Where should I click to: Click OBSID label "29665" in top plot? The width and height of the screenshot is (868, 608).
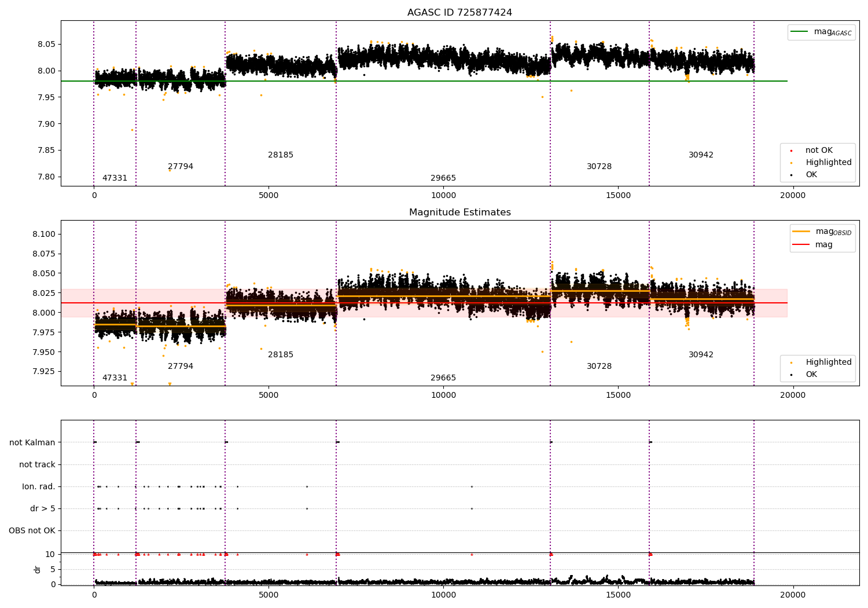pos(443,178)
